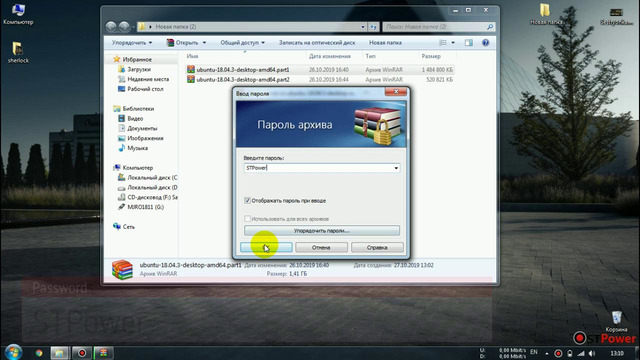The height and width of the screenshot is (360, 640).
Task: Sort by Дата изменения column header
Action: click(329, 56)
